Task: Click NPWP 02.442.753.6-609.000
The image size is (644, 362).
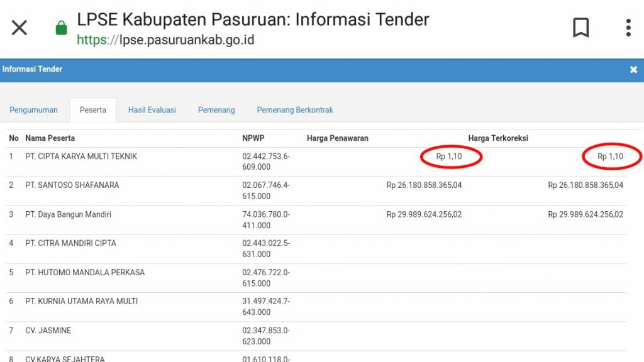Action: click(x=266, y=162)
